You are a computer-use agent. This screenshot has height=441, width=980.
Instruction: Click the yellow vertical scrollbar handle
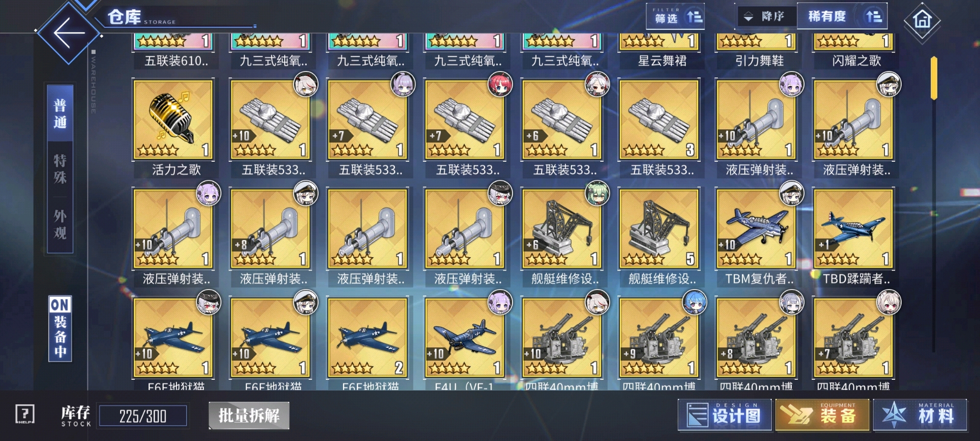(934, 78)
